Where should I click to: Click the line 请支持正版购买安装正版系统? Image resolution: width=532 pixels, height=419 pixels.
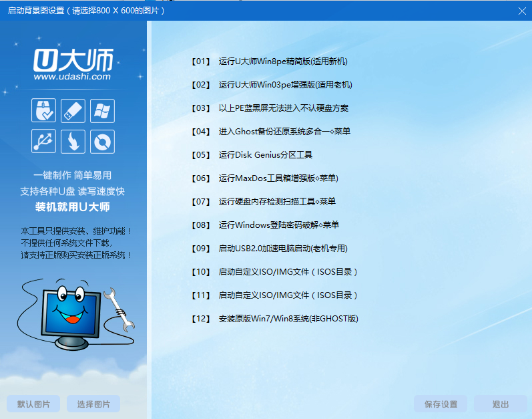77,255
